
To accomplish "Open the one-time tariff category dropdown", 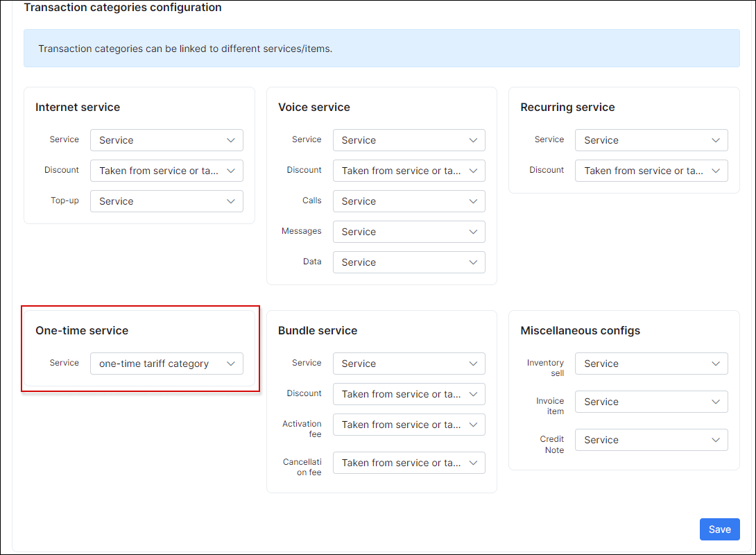I will pos(166,364).
